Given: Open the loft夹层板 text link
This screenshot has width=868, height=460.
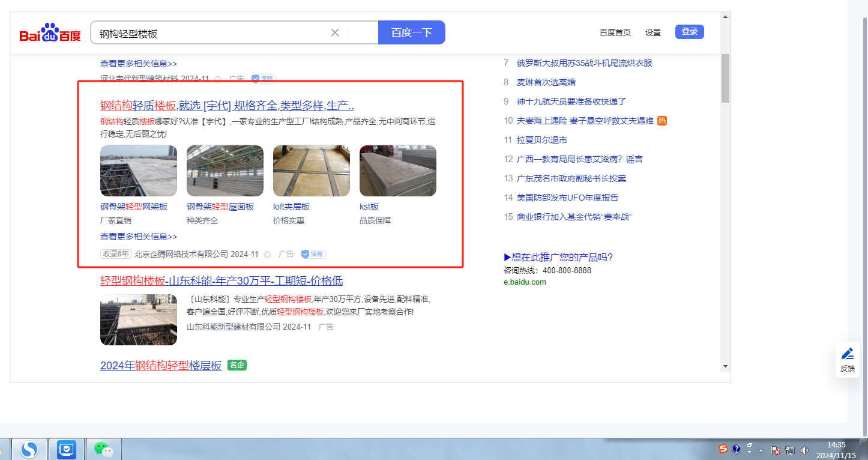Looking at the screenshot, I should [291, 207].
